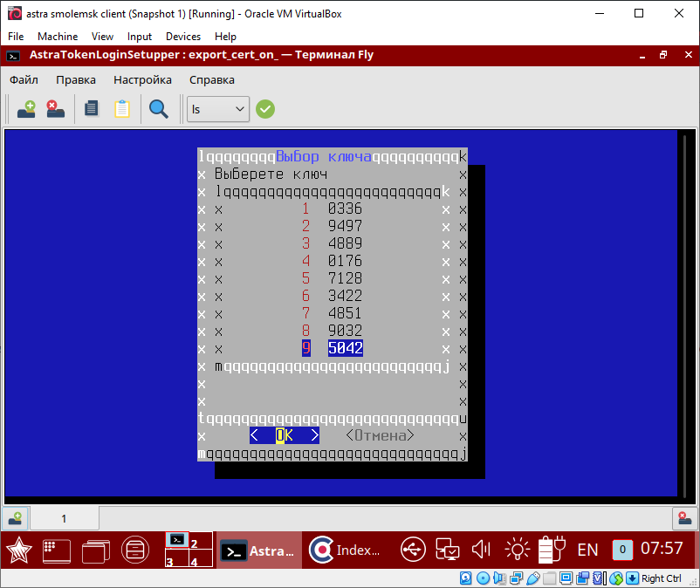This screenshot has width=700, height=588.
Task: Open VirtualBox USB status icon
Action: (x=533, y=578)
